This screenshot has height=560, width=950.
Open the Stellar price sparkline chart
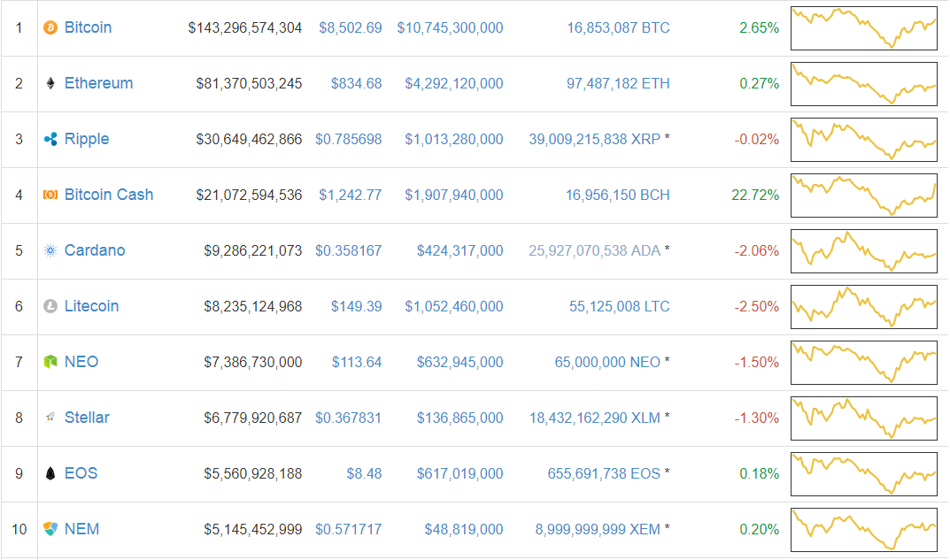pyautogui.click(x=864, y=418)
